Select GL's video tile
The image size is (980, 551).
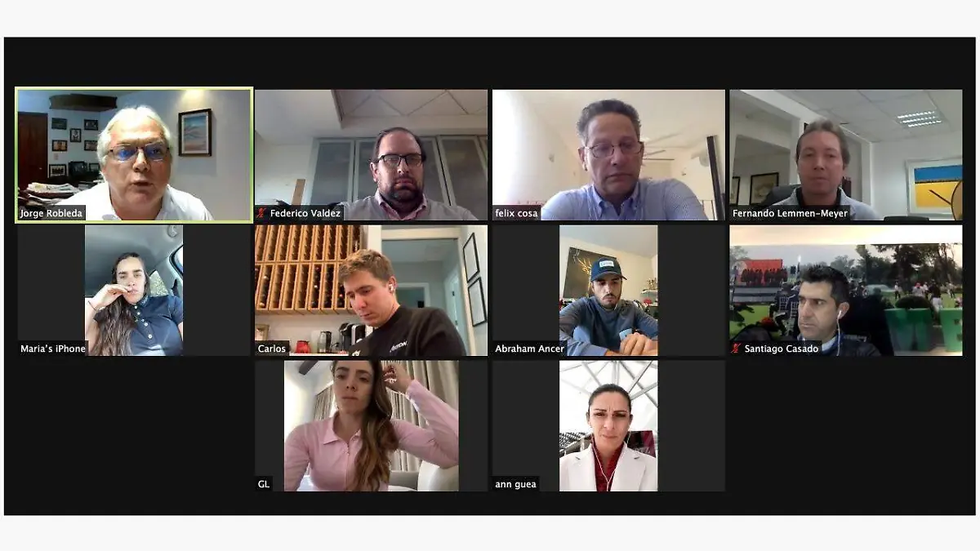pyautogui.click(x=371, y=426)
